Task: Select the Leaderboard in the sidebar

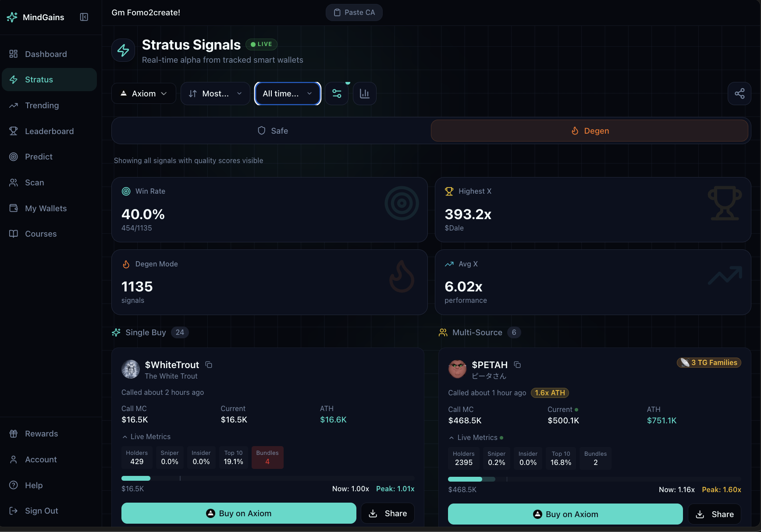Action: 49,131
